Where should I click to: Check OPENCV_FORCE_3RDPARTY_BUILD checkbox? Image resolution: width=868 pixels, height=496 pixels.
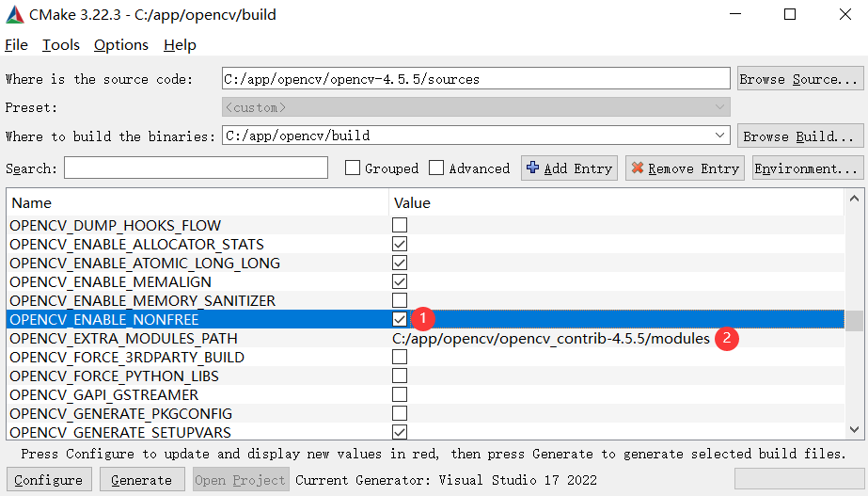(x=400, y=357)
